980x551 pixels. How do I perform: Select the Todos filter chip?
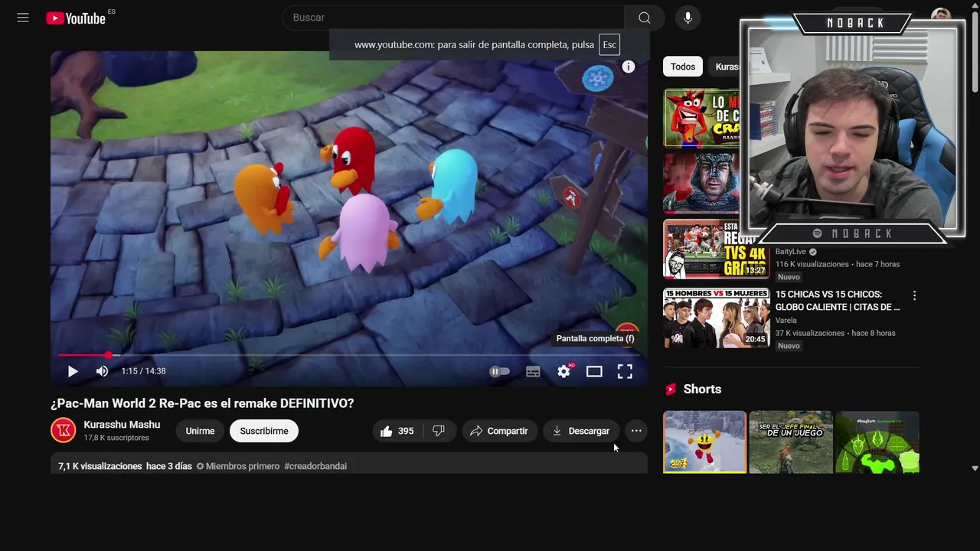[x=683, y=67]
